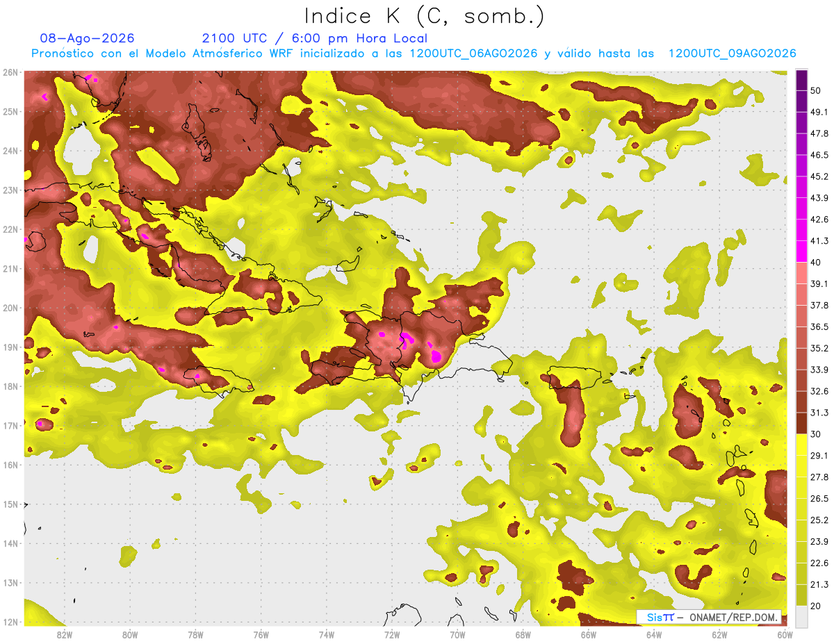This screenshot has height=644, width=834.
Task: Click the colorbar label "43.9"
Action: pyautogui.click(x=819, y=198)
